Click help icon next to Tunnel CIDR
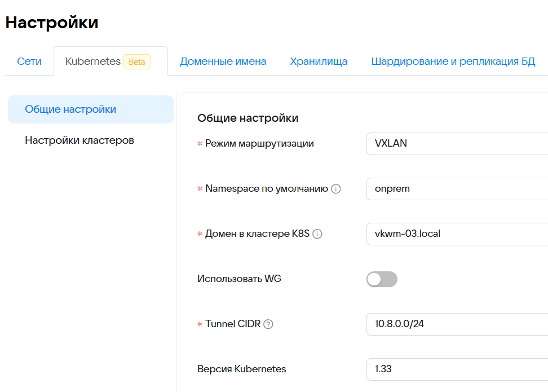This screenshot has height=392, width=548. tap(268, 324)
